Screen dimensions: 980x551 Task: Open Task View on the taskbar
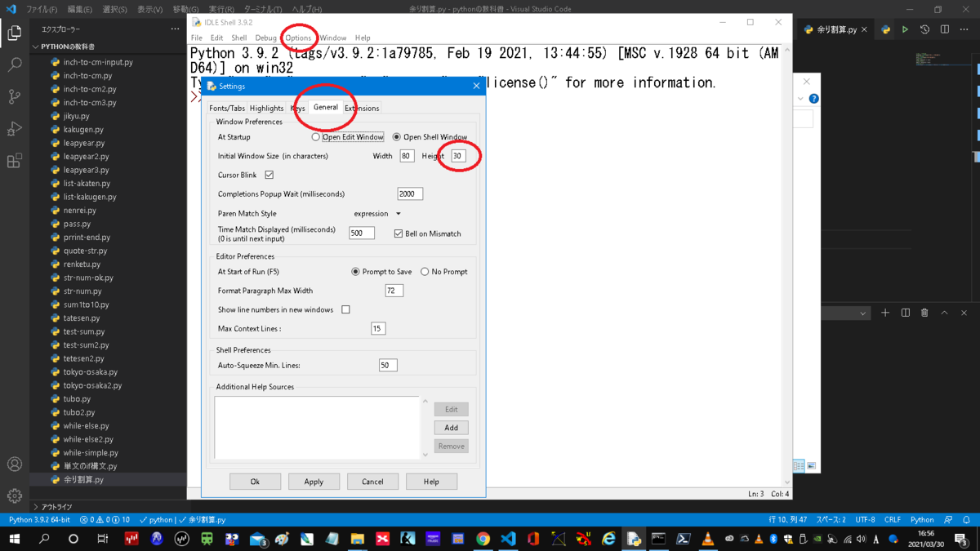pos(102,539)
